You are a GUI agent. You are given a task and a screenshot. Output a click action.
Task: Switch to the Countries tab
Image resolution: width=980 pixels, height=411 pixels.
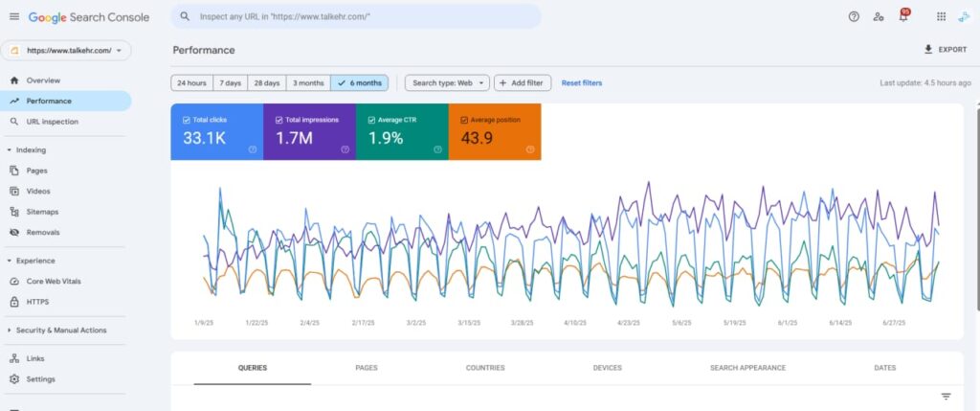485,368
